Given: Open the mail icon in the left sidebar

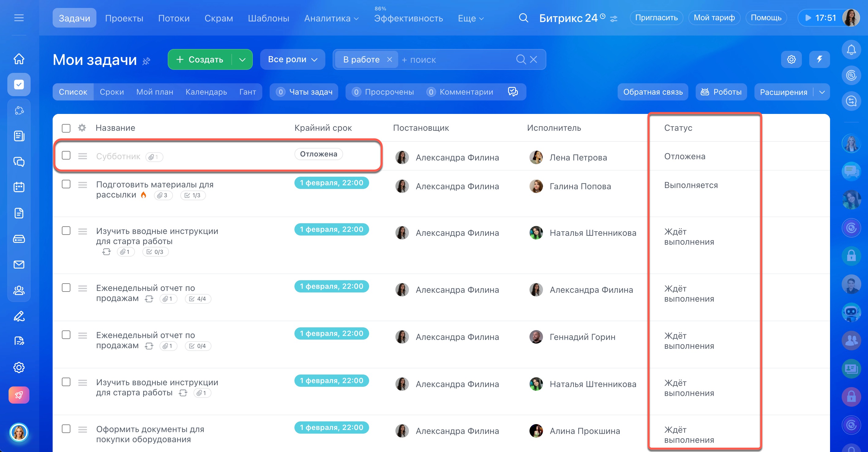Looking at the screenshot, I should point(19,265).
